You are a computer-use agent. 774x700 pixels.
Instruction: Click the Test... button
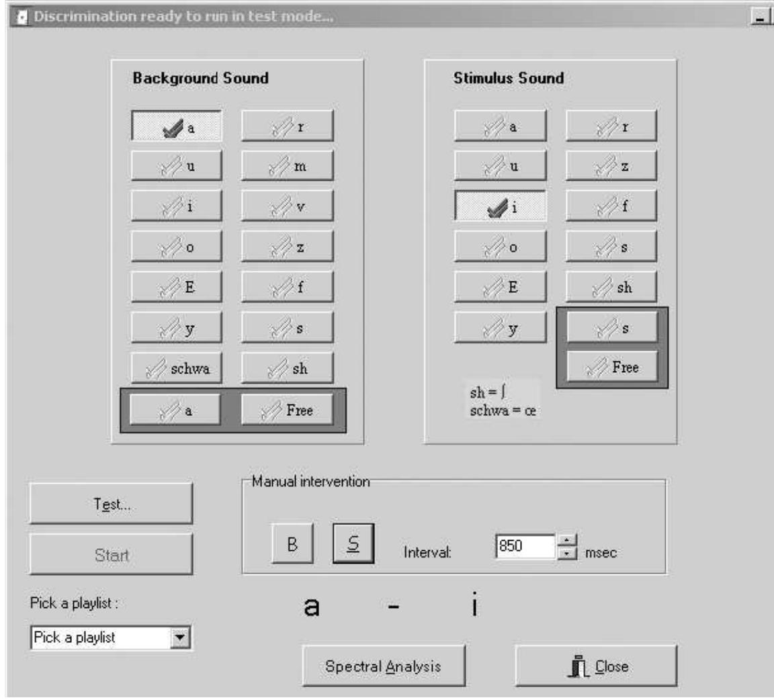111,504
